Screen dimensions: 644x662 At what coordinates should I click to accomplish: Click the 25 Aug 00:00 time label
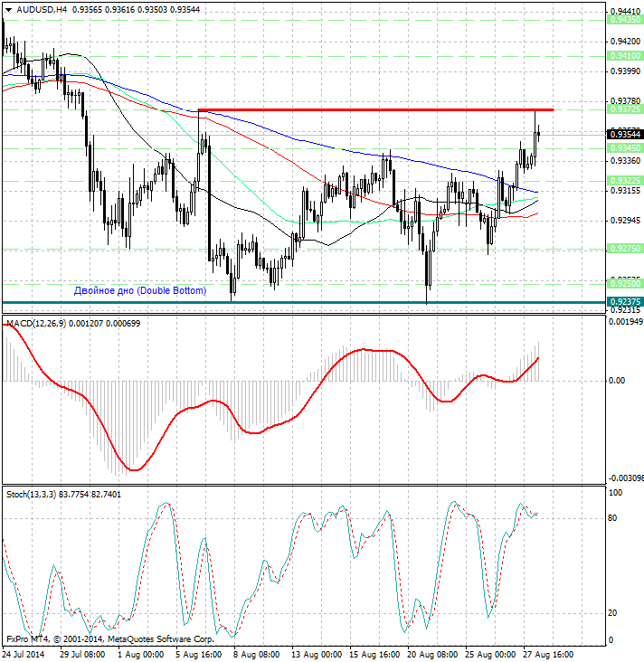click(491, 655)
